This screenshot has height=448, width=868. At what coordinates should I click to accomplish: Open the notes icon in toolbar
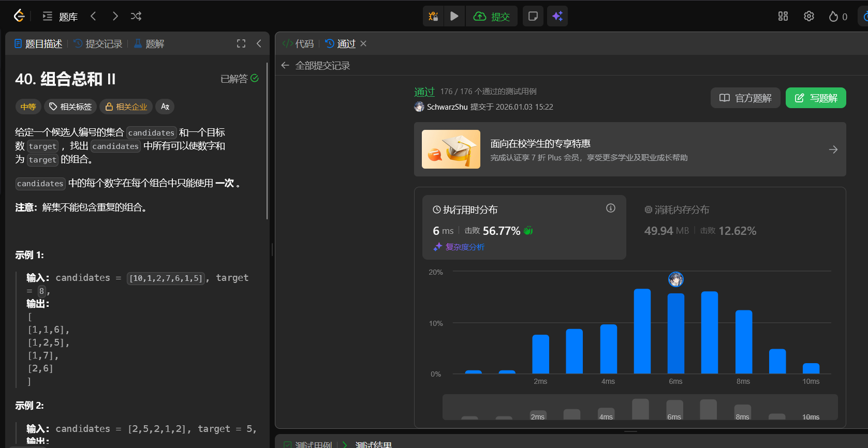coord(533,16)
